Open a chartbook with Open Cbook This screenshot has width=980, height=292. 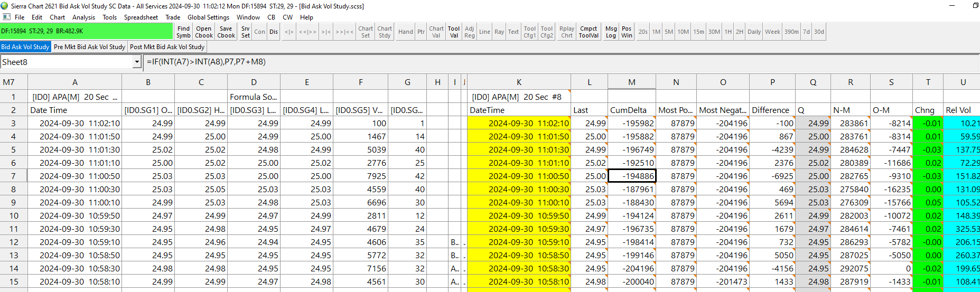(204, 32)
